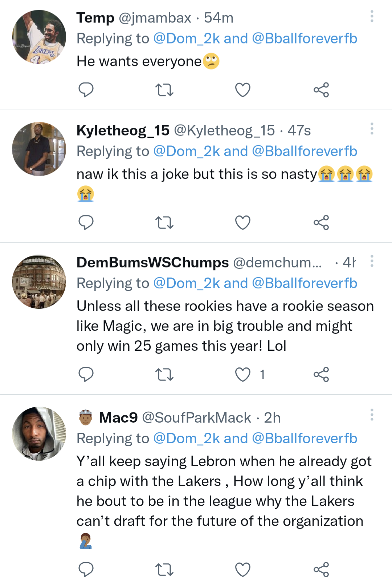Reply to Temp's tweet

click(x=86, y=90)
